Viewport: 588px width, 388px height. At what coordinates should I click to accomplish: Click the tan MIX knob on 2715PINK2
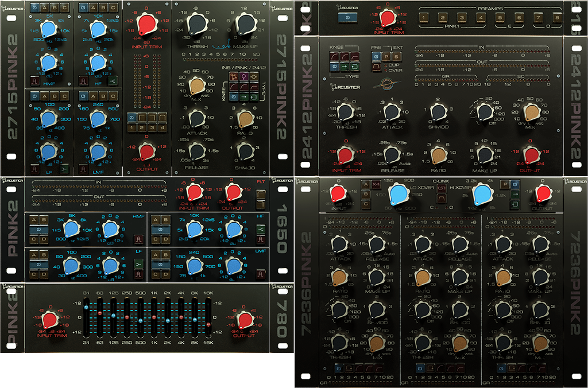point(196,86)
